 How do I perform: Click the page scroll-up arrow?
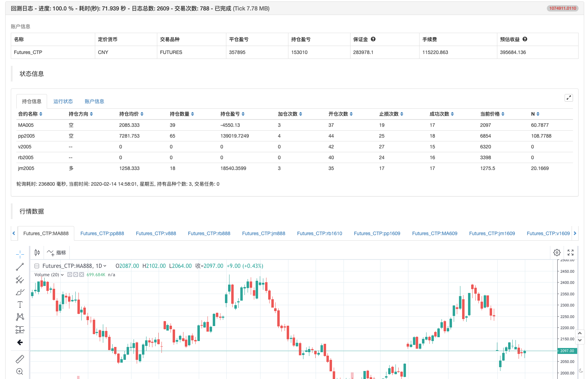click(580, 333)
